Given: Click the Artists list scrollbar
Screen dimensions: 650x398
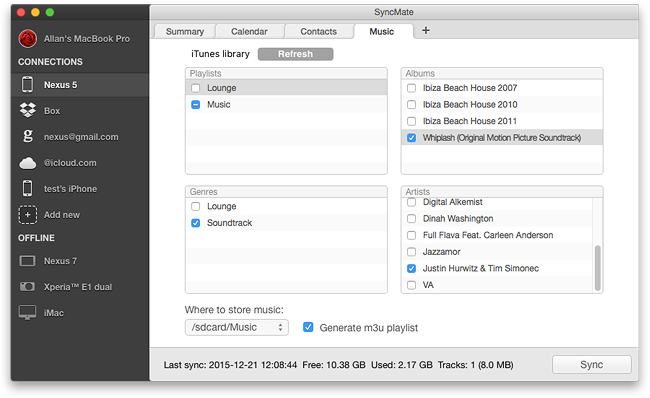Looking at the screenshot, I should click(x=597, y=268).
